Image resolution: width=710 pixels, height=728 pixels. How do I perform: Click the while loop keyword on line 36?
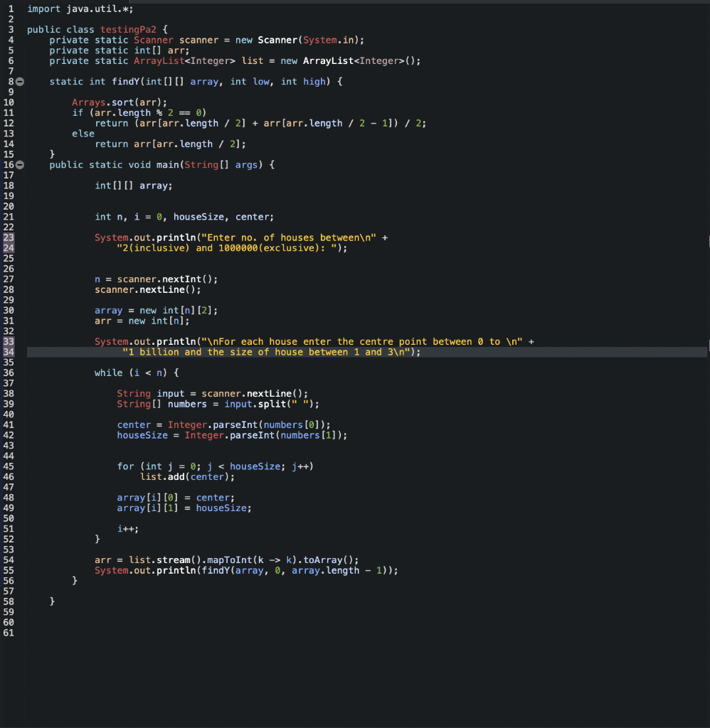[x=108, y=373]
